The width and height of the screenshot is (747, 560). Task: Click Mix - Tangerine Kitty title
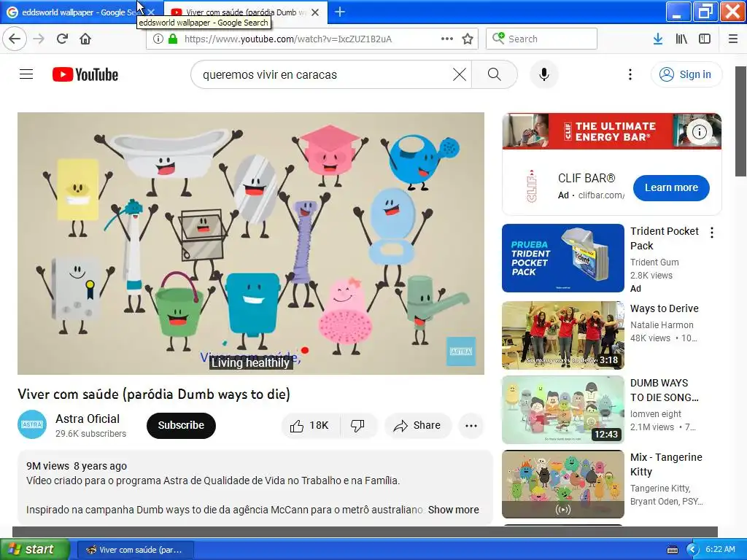666,464
